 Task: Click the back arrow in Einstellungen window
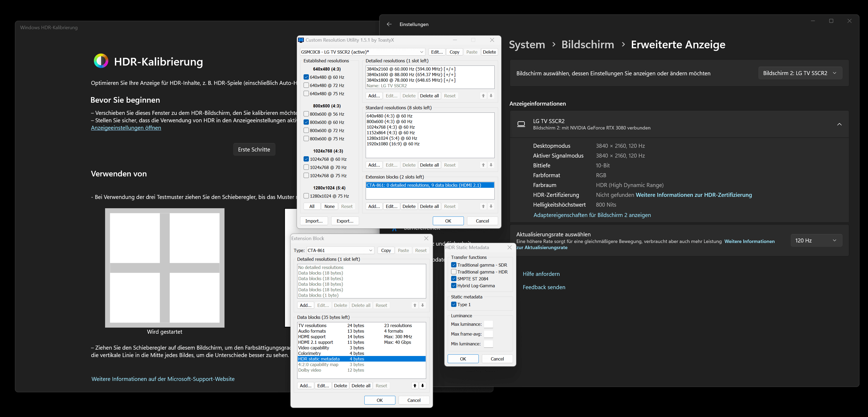click(x=389, y=24)
